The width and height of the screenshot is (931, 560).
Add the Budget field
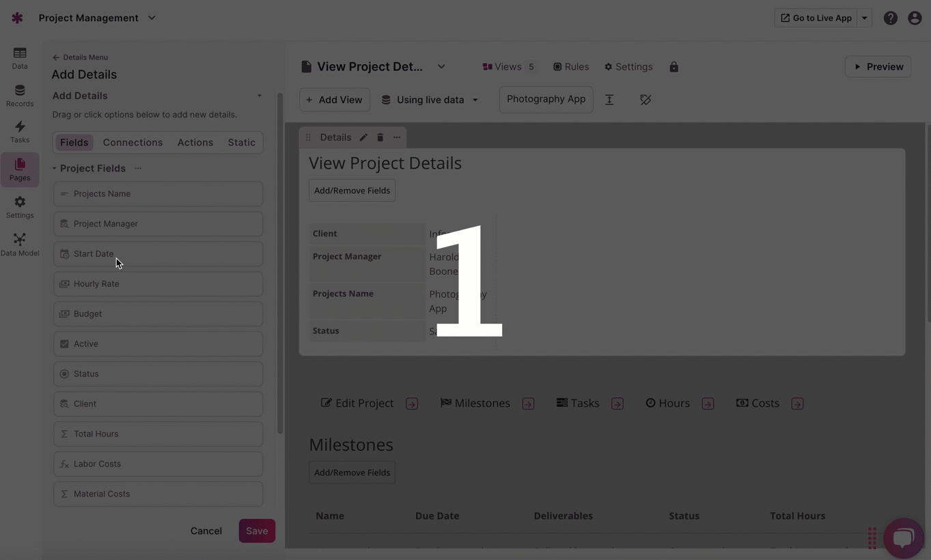coord(158,314)
